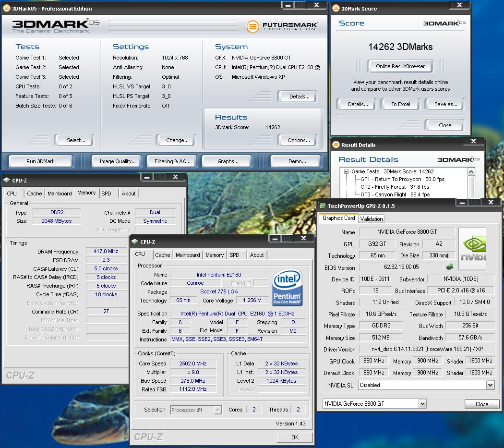The height and width of the screenshot is (448, 504).
Task: Click the Memory CPU-Z window title icon
Action: tap(7, 180)
